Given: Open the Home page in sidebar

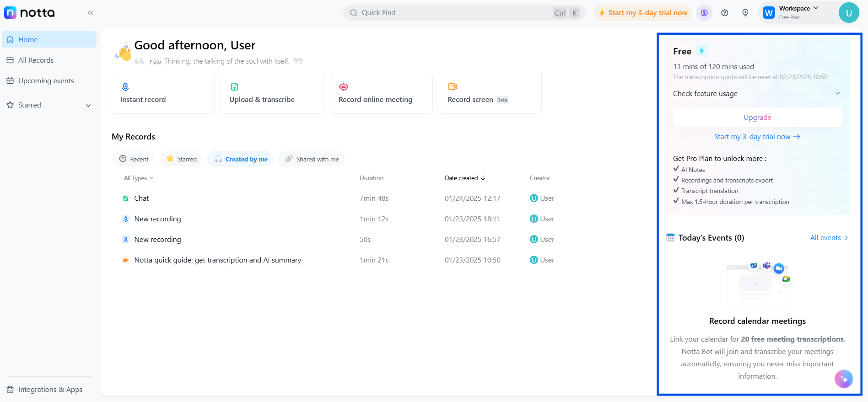Looking at the screenshot, I should [x=49, y=39].
